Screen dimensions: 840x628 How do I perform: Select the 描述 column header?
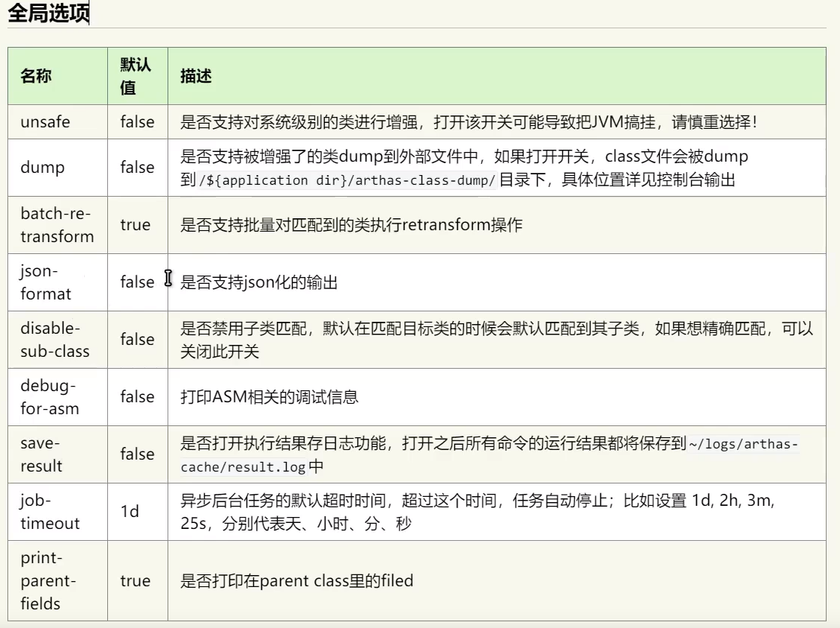click(x=196, y=76)
